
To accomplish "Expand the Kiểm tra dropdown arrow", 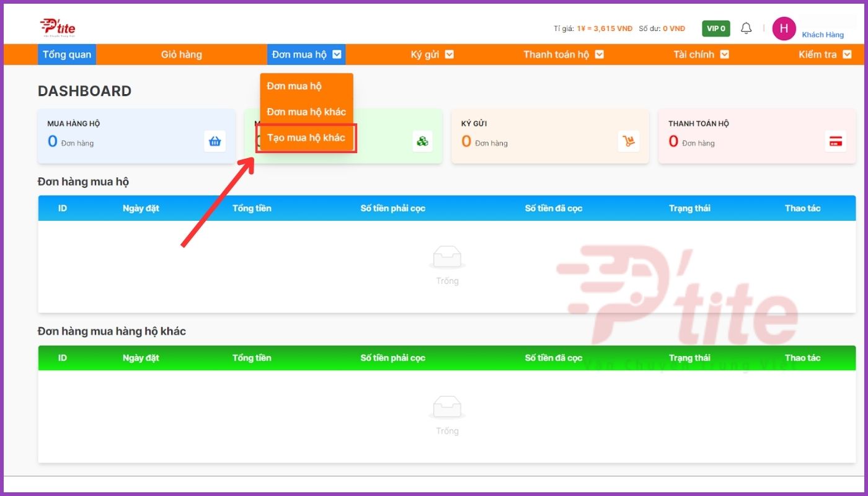I will coord(848,55).
